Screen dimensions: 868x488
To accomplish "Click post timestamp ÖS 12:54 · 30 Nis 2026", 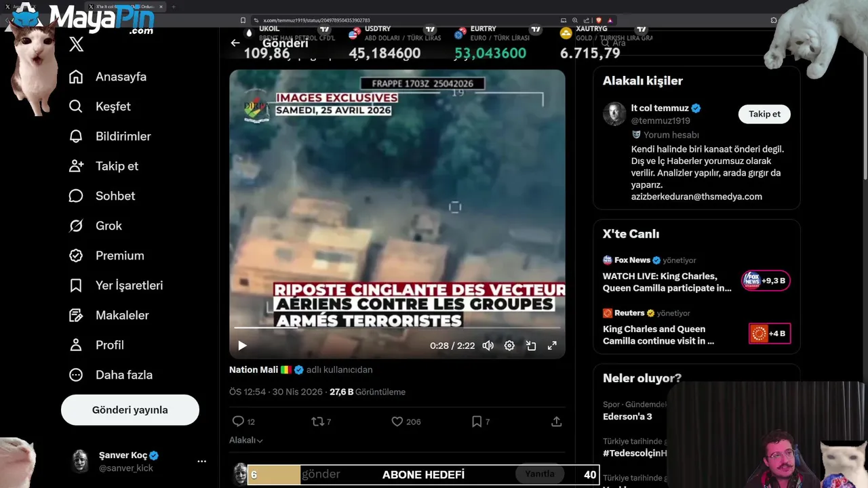I will tap(276, 392).
